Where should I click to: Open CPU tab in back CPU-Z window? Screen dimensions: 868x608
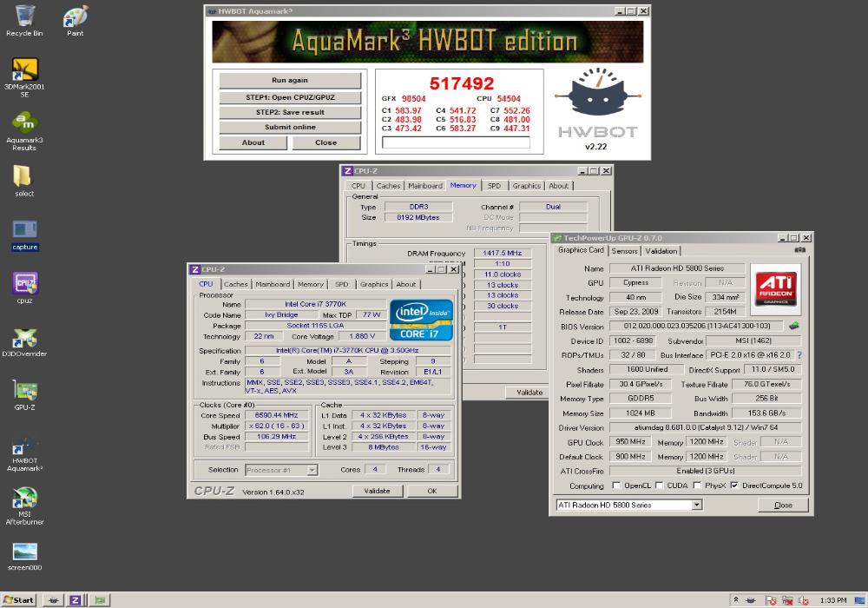tap(358, 186)
